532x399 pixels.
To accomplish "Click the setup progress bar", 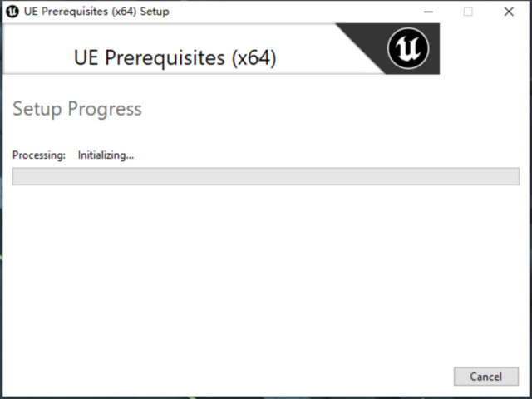I will [x=265, y=176].
